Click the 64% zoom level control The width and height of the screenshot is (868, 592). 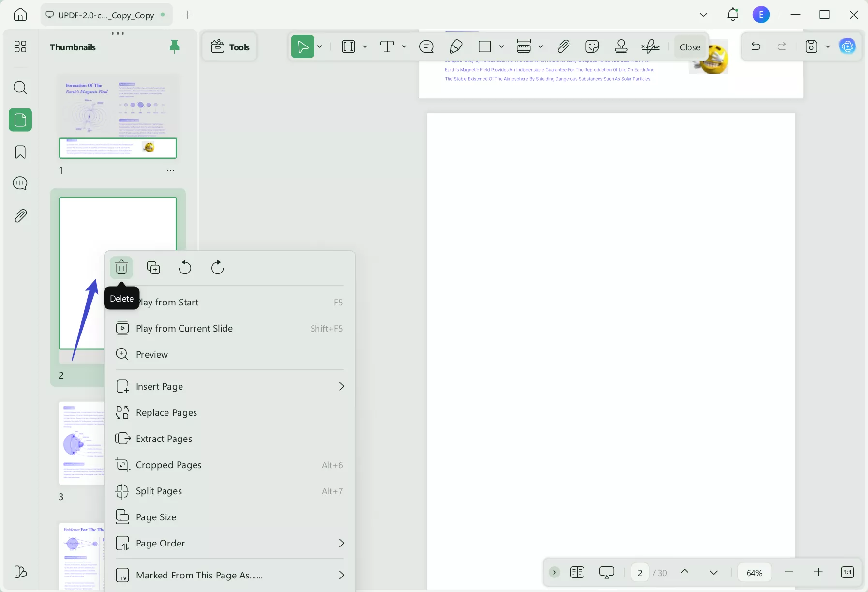point(753,572)
